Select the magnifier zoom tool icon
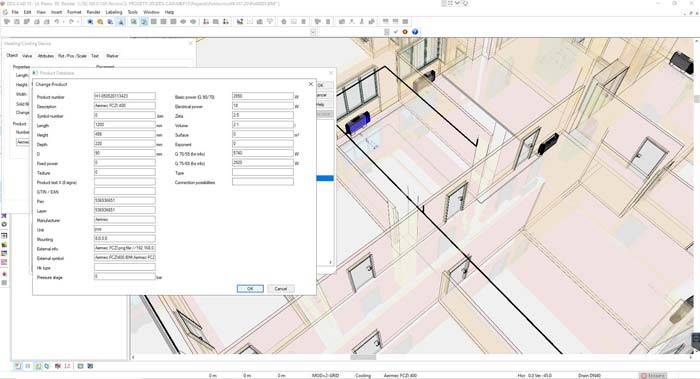This screenshot has height=379, width=700. pos(100,21)
